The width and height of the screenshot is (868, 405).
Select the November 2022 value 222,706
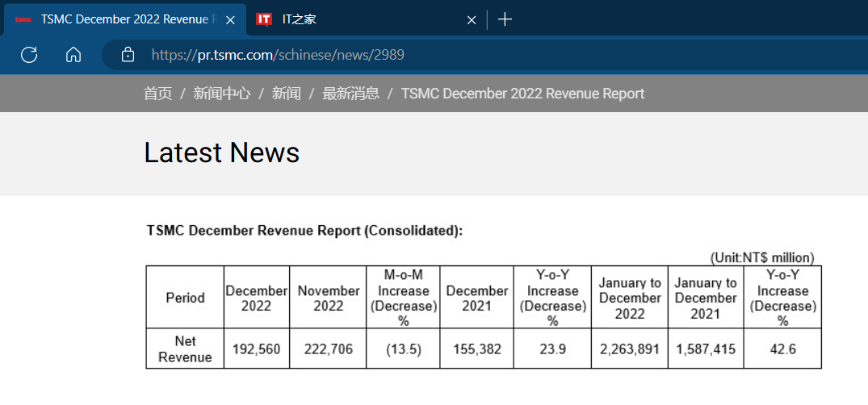coord(328,349)
